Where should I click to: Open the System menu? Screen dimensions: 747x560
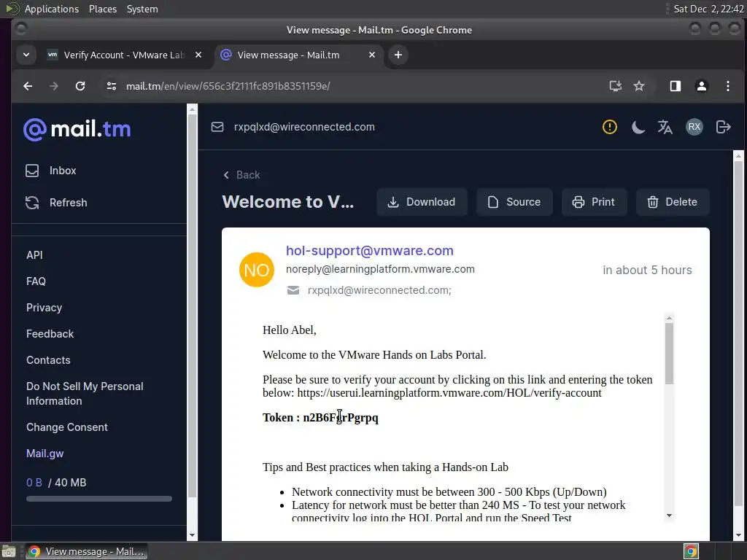[x=142, y=9]
